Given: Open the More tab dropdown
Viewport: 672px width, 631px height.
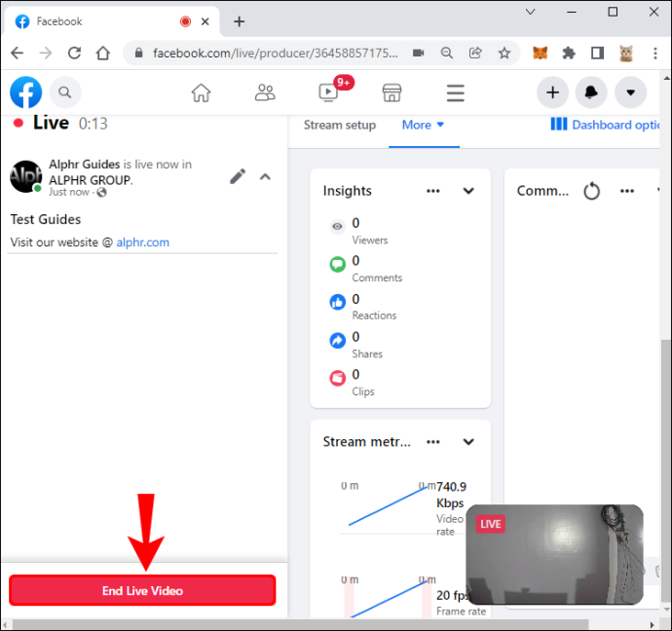Looking at the screenshot, I should (x=423, y=125).
